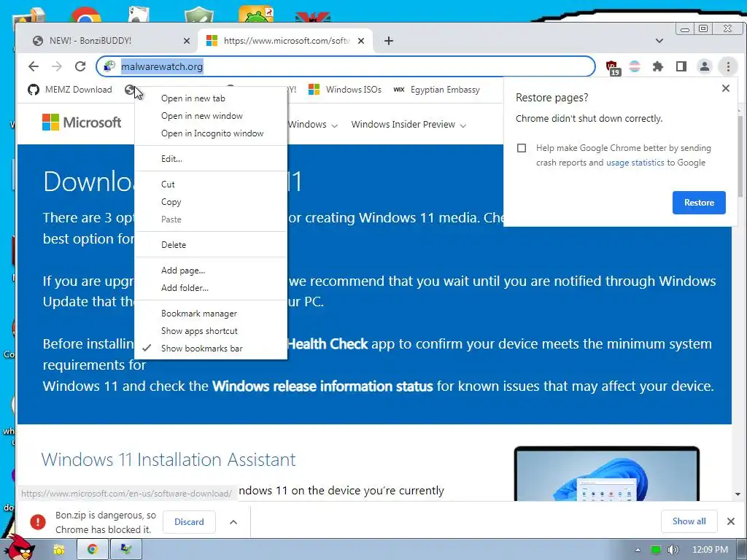Click the Chrome desktop shortcut icon
Image resolution: width=747 pixels, height=560 pixels.
click(x=86, y=15)
